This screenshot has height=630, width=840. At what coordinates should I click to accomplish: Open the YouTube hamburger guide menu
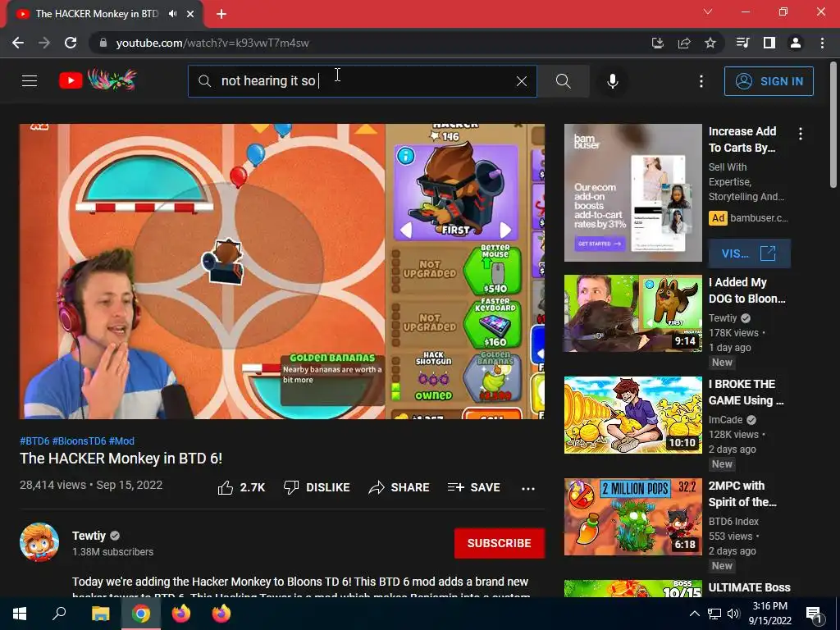click(30, 81)
